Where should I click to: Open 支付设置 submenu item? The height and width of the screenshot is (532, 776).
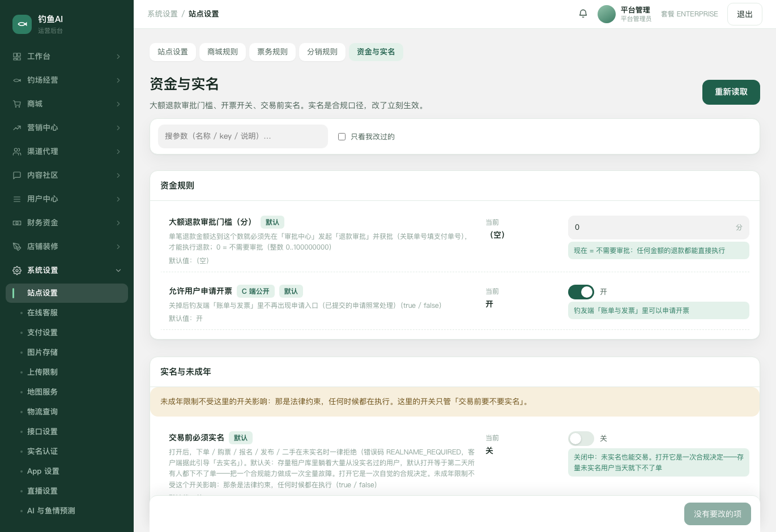click(67, 332)
